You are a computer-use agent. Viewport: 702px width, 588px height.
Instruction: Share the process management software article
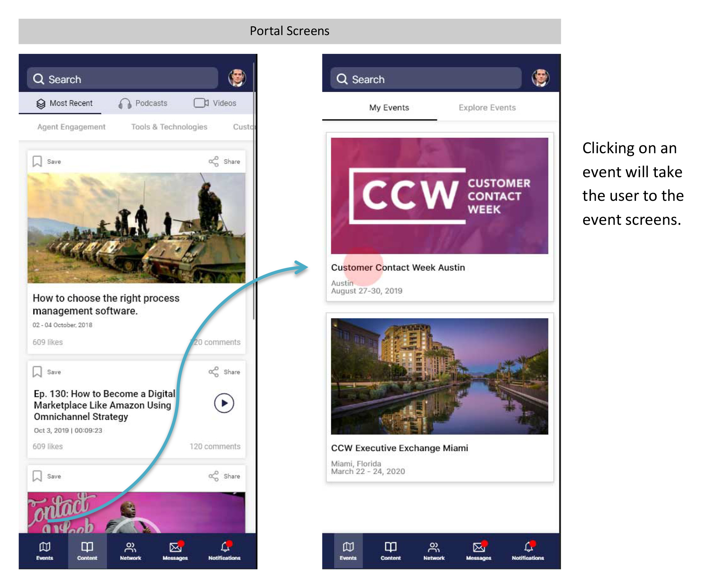[224, 161]
